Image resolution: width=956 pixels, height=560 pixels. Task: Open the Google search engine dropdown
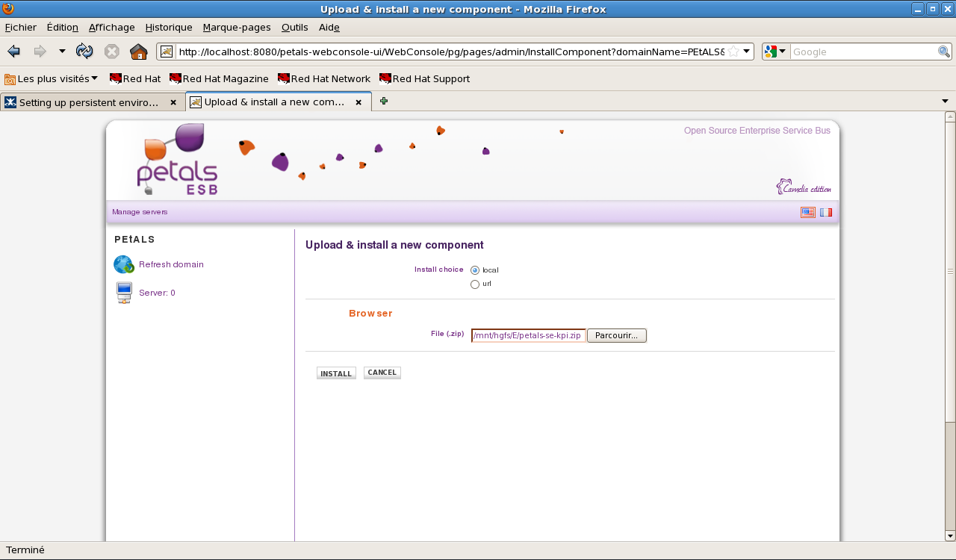tap(775, 52)
